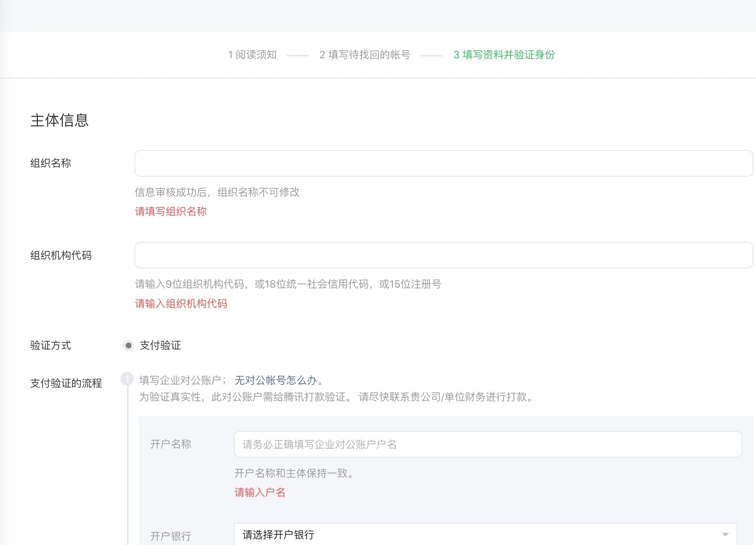The width and height of the screenshot is (756, 545).
Task: Open the 无对公帐号怎么办 help link
Action: [x=276, y=380]
